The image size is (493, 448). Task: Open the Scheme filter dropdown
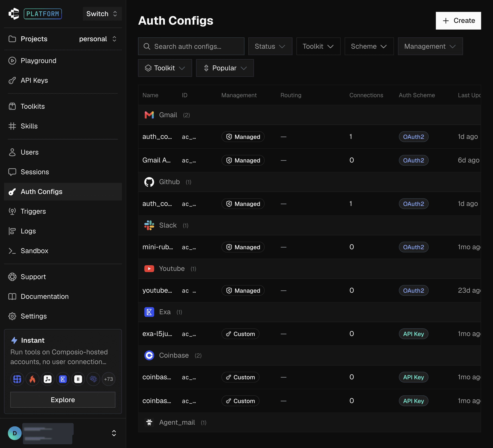(x=369, y=46)
